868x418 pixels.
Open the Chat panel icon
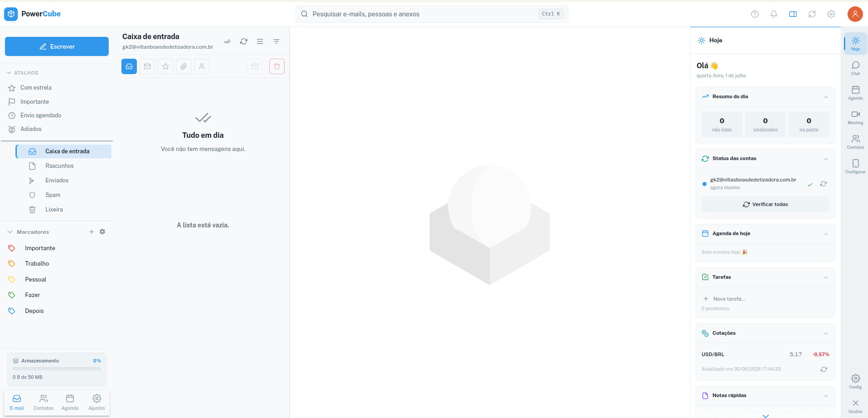point(855,68)
